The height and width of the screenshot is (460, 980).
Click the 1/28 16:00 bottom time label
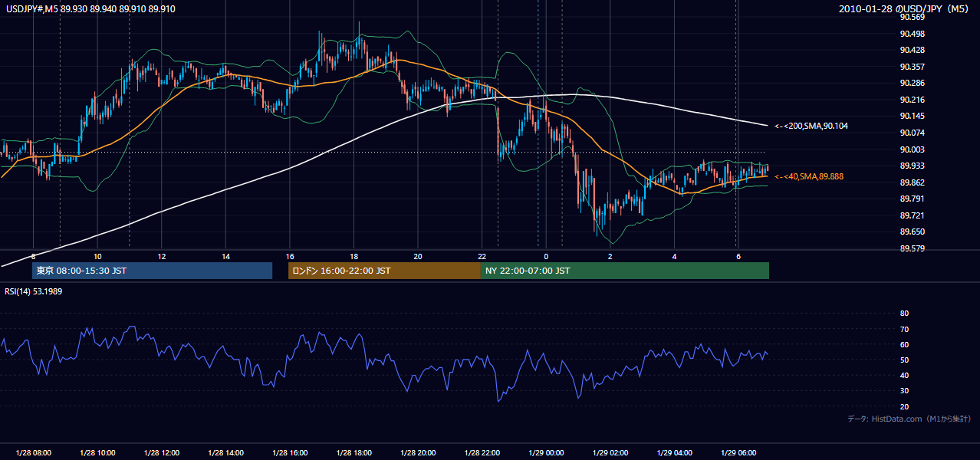pyautogui.click(x=290, y=452)
